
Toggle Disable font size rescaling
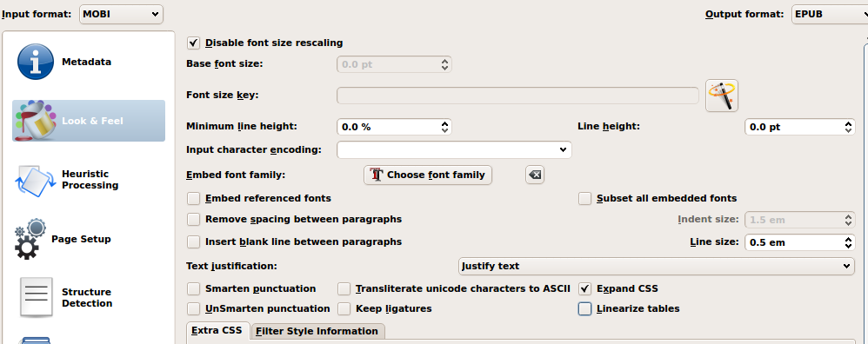click(193, 43)
